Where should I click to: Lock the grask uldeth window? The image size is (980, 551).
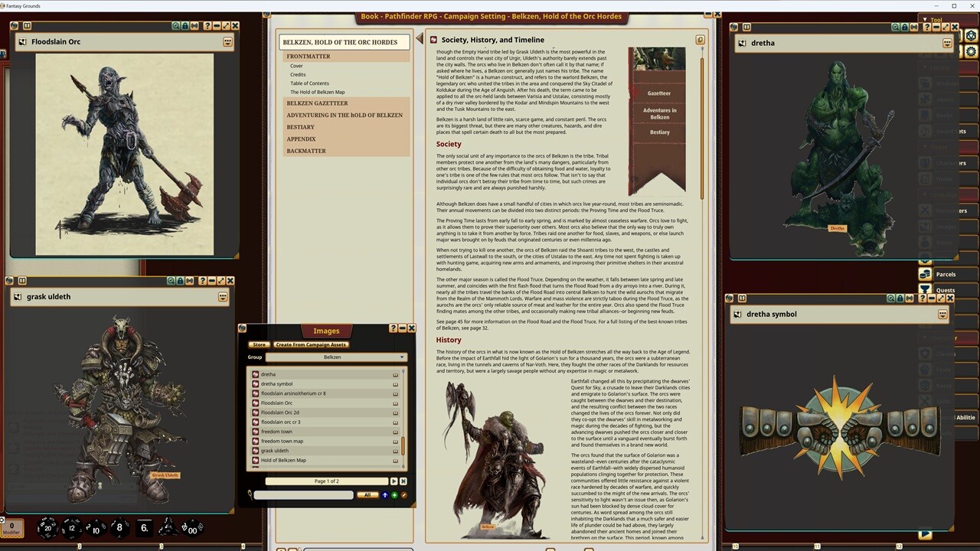[x=179, y=281]
